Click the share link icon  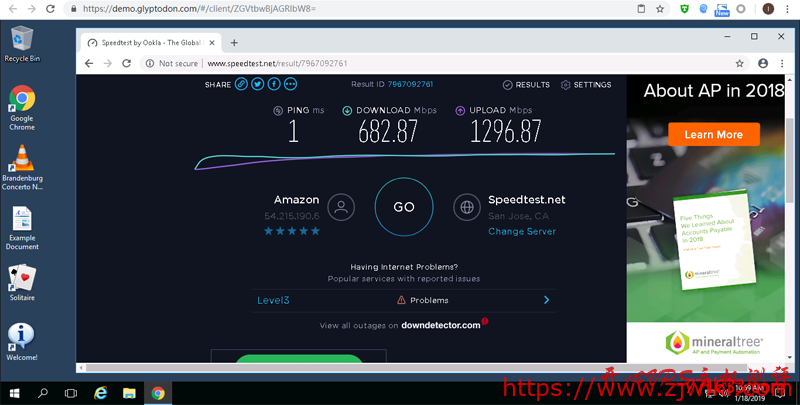click(x=241, y=85)
